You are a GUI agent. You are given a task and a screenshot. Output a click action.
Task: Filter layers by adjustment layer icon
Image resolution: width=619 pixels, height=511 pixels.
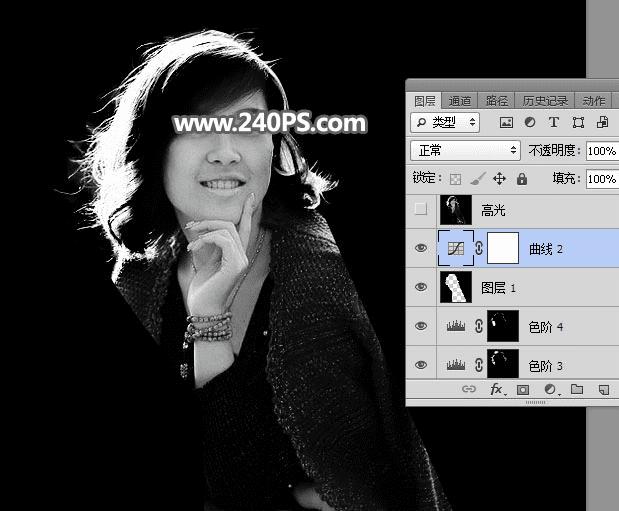[530, 122]
